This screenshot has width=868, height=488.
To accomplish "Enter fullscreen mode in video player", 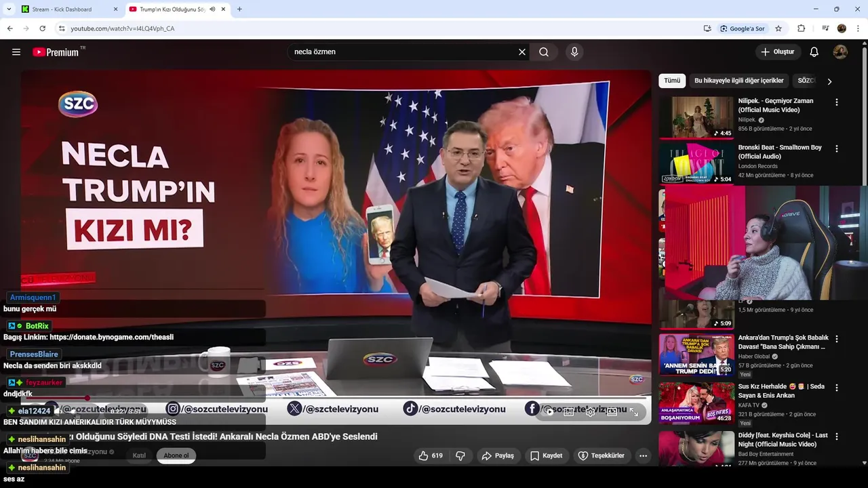I will (634, 412).
